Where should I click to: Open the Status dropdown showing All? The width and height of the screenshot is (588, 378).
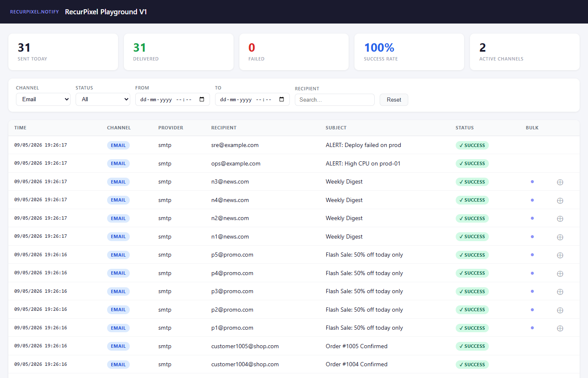tap(103, 100)
